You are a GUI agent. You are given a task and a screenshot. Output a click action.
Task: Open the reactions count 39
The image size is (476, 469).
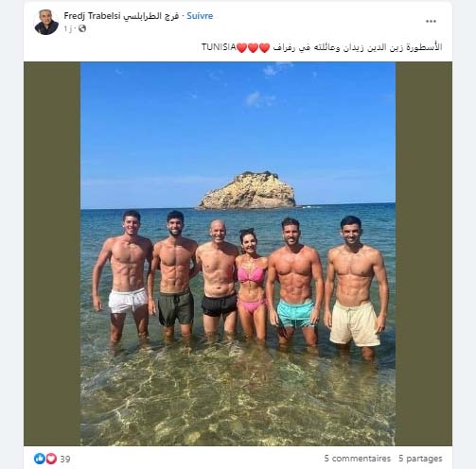click(65, 459)
